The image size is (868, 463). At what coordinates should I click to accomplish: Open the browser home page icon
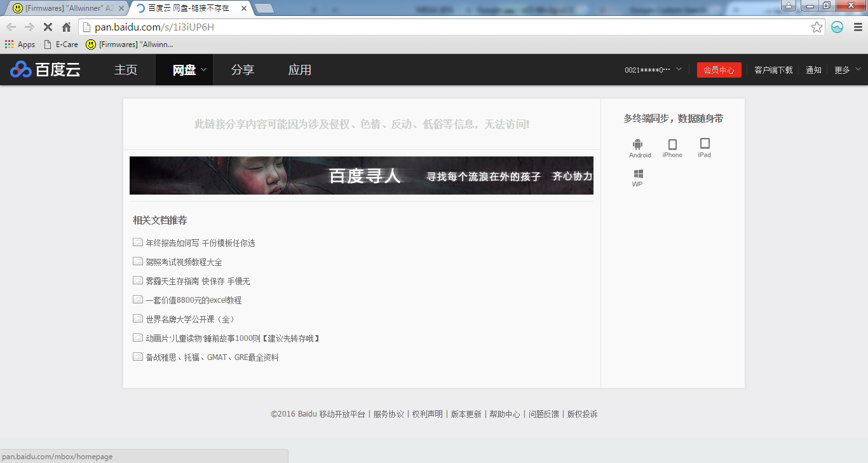[66, 27]
